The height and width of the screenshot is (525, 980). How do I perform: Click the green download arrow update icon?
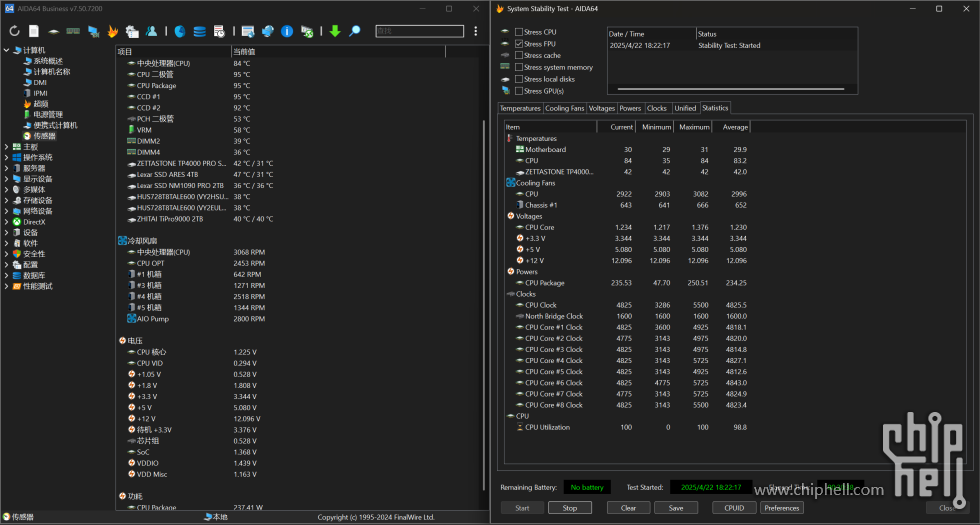point(335,31)
